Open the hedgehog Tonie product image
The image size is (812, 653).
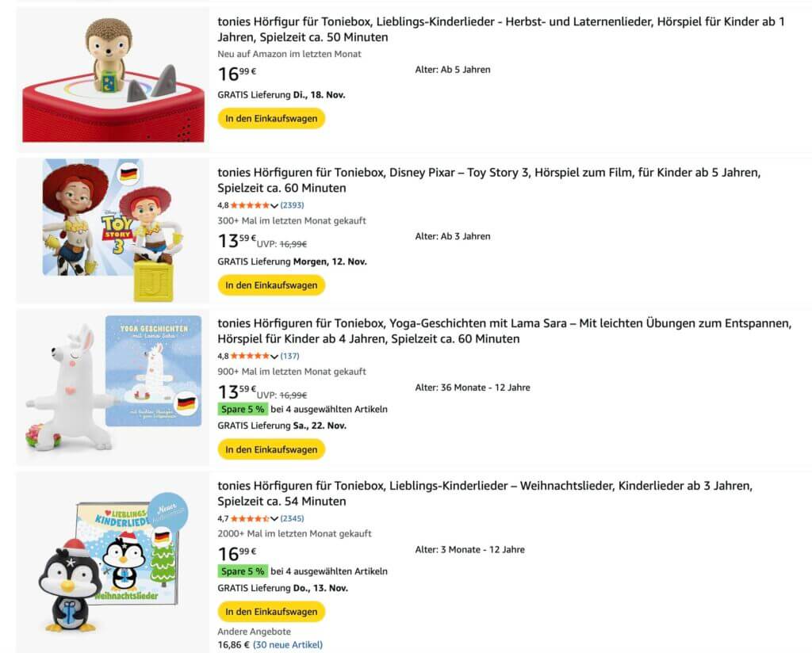click(x=113, y=79)
